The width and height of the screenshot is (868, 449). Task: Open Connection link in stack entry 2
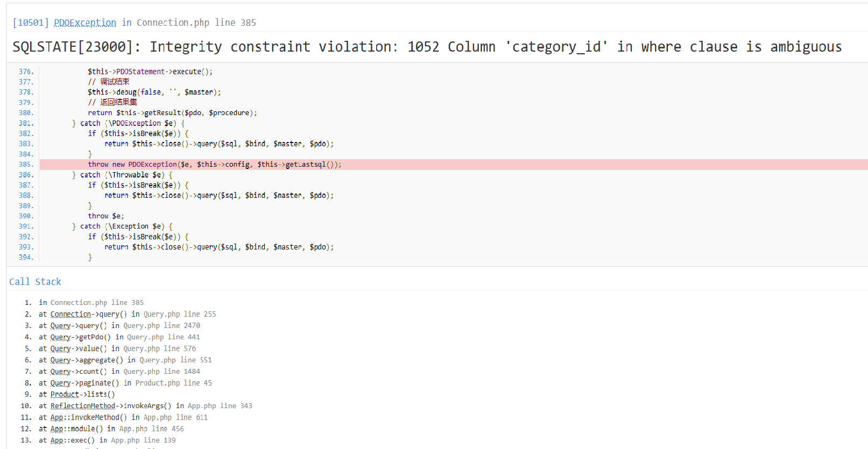click(x=71, y=314)
